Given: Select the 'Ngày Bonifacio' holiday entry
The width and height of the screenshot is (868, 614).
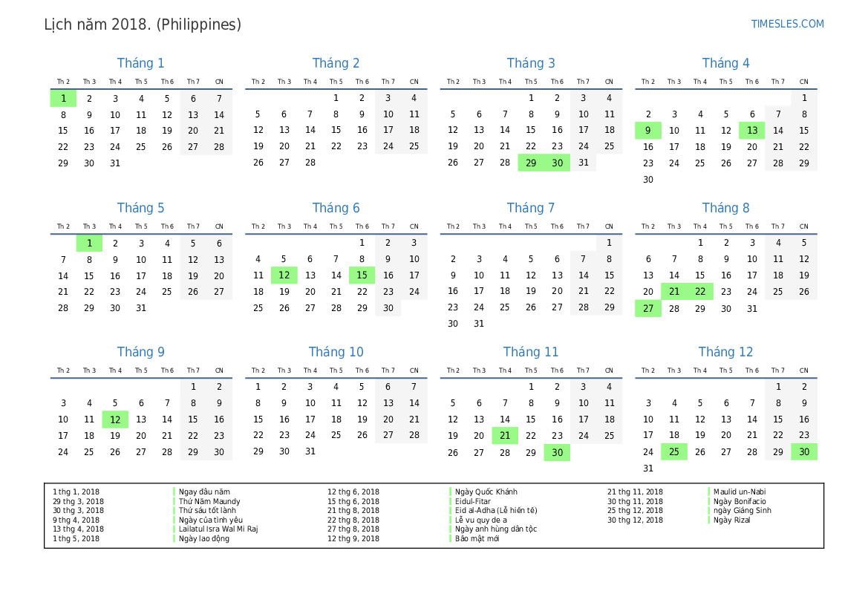Looking at the screenshot, I should (740, 501).
